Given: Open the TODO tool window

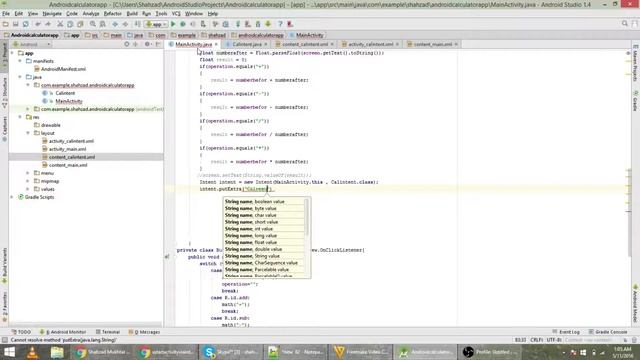Looking at the screenshot, I should click(x=21, y=332).
